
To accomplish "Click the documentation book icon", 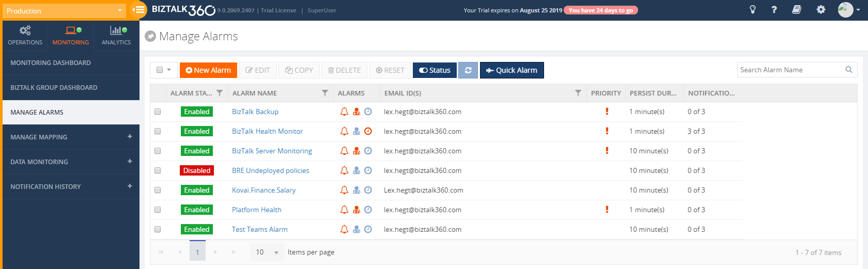I will pyautogui.click(x=797, y=10).
